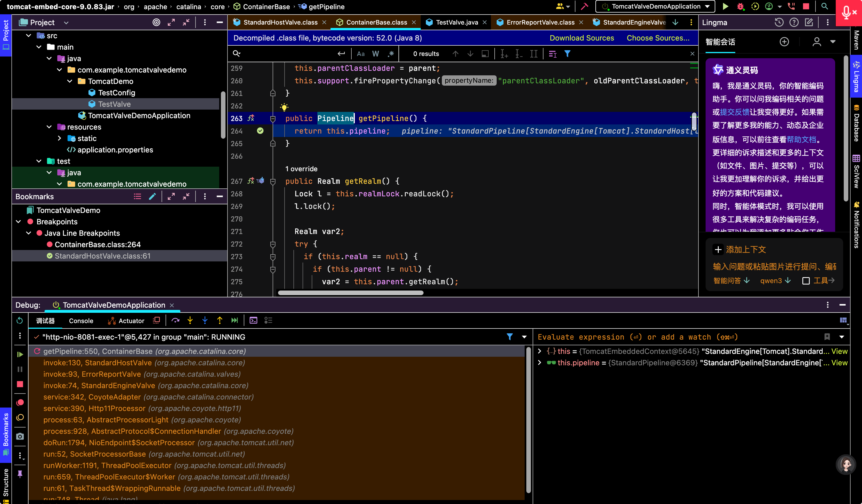Image resolution: width=862 pixels, height=504 pixels.
Task: Open Lingma chat history icon
Action: (x=779, y=23)
